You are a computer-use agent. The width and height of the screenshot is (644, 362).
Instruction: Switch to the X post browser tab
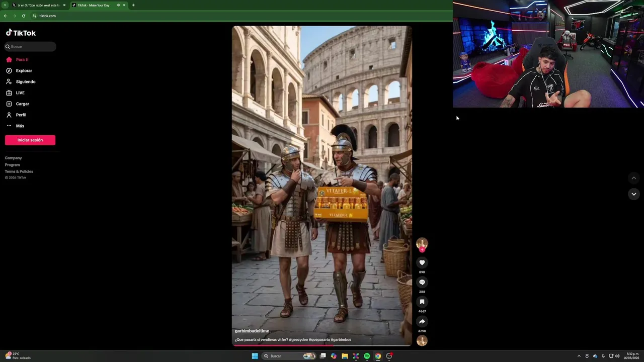[x=39, y=5]
